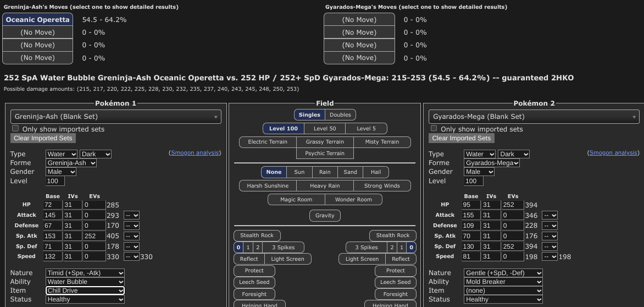Activate Heavy Rain weather
The height and width of the screenshot is (307, 644).
[325, 186]
